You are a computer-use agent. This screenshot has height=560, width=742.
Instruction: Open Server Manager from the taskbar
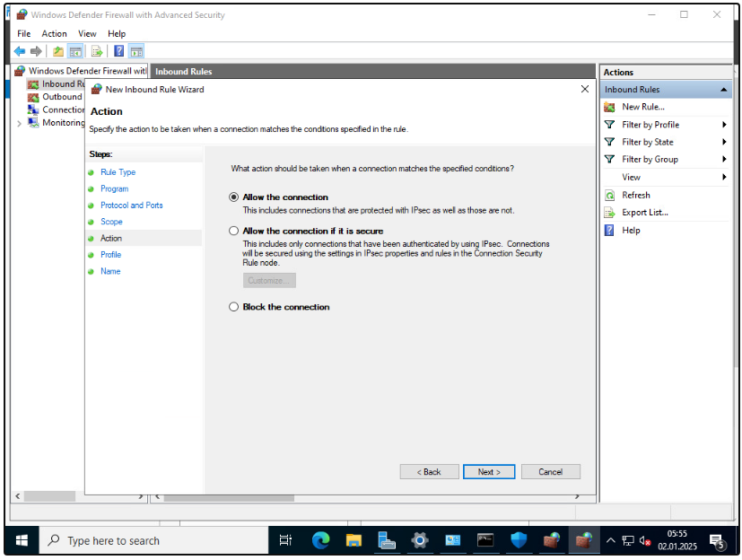(x=387, y=540)
